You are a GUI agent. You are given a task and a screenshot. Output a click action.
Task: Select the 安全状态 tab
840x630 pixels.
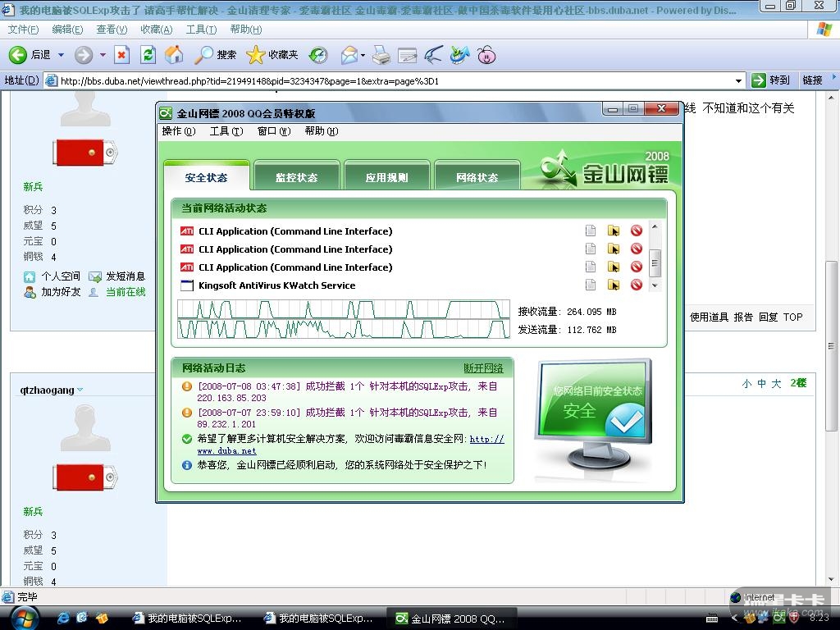coord(206,176)
